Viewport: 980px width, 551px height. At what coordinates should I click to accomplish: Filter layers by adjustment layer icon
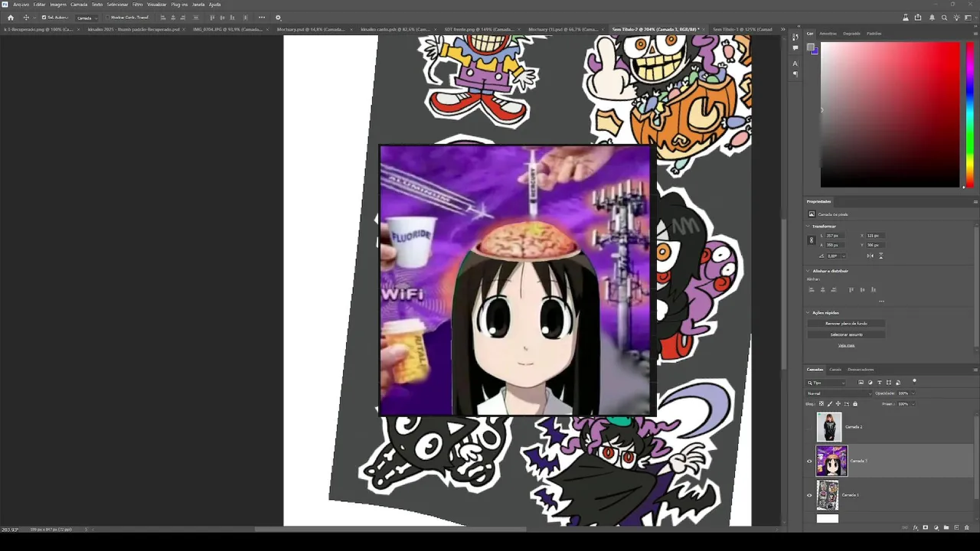870,383
